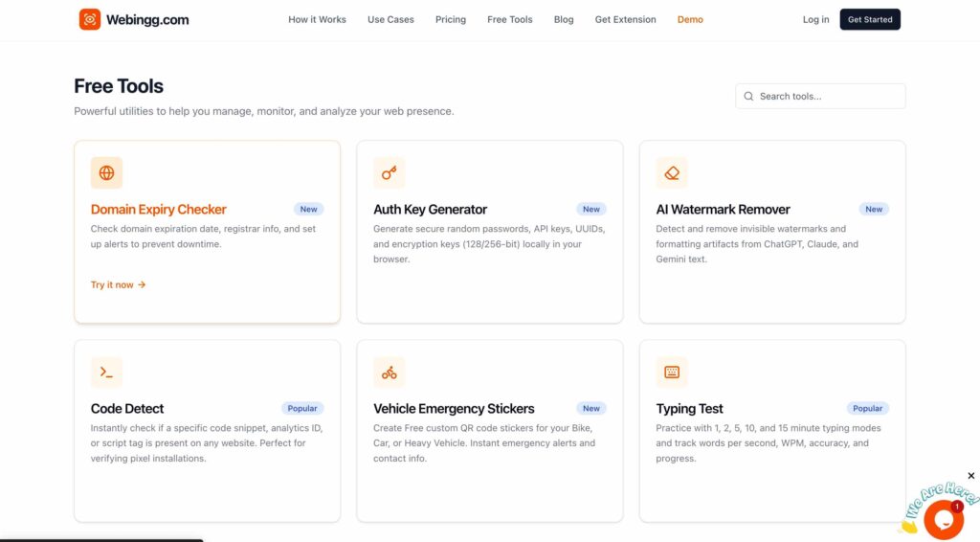Click the terminal icon on Code Detect card
Viewport: 980px width, 542px height.
[x=106, y=373]
